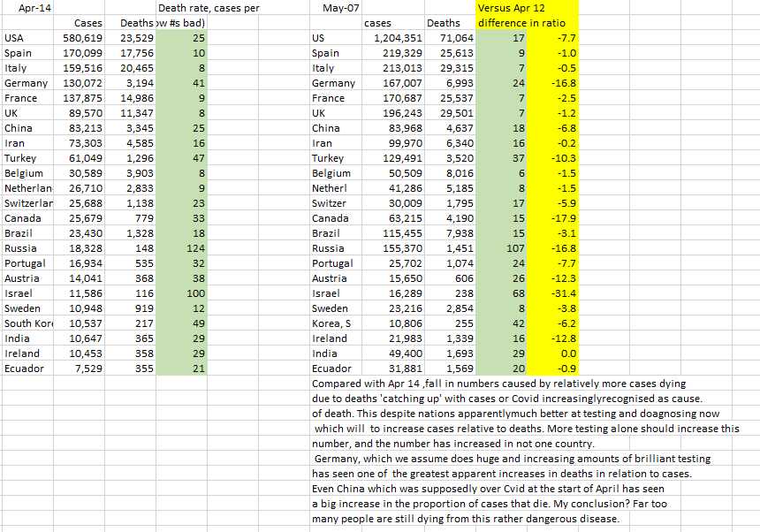Click Russia's May-07 ratio value 107
This screenshot has height=532, width=760.
click(x=516, y=248)
